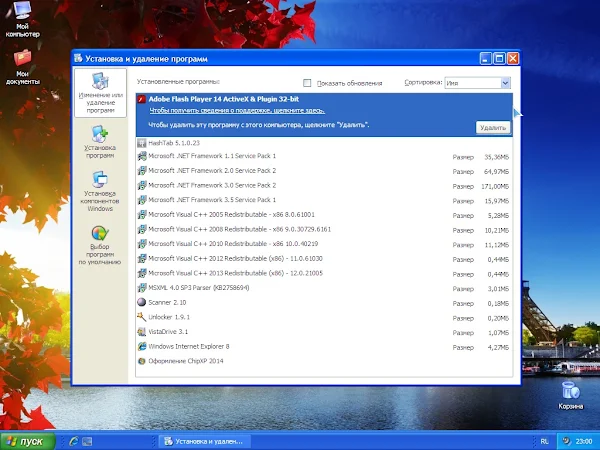Screen dimensions: 600x450
Task: Click the MSXML 4.0 SP3 Parser icon
Action: point(142,288)
